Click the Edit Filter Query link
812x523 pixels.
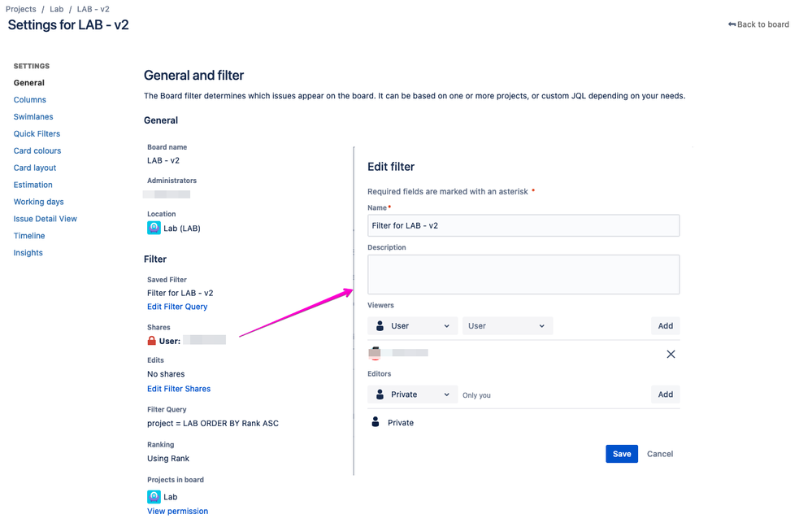(x=177, y=307)
